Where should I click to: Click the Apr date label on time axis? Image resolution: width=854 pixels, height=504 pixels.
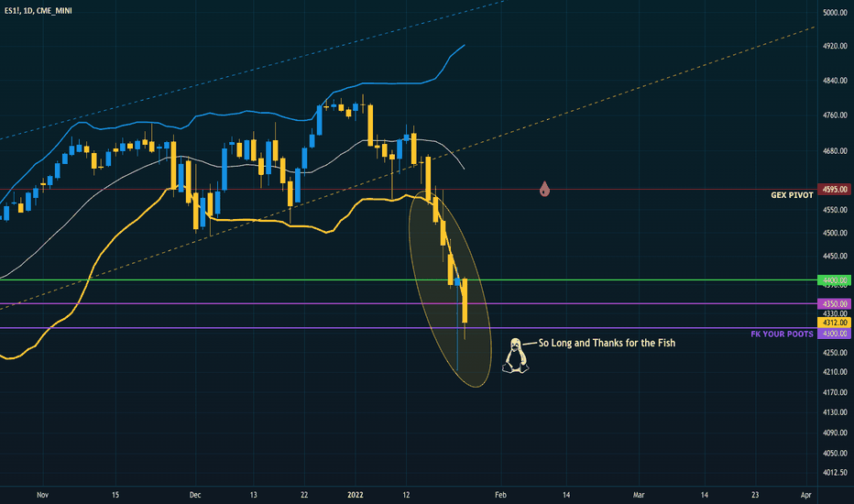click(x=806, y=495)
